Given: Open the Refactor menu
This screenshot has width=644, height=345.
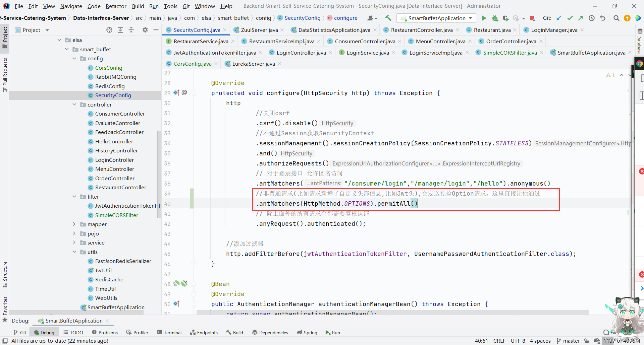Looking at the screenshot, I should click(x=116, y=6).
